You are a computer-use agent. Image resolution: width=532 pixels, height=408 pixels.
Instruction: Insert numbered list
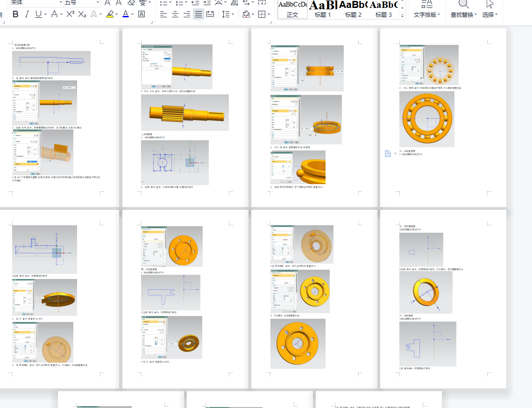pos(179,3)
